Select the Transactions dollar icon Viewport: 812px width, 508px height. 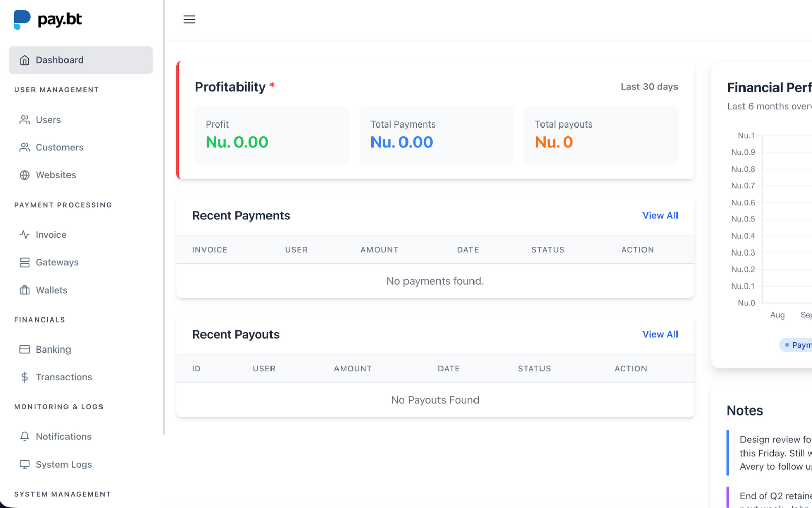[25, 377]
